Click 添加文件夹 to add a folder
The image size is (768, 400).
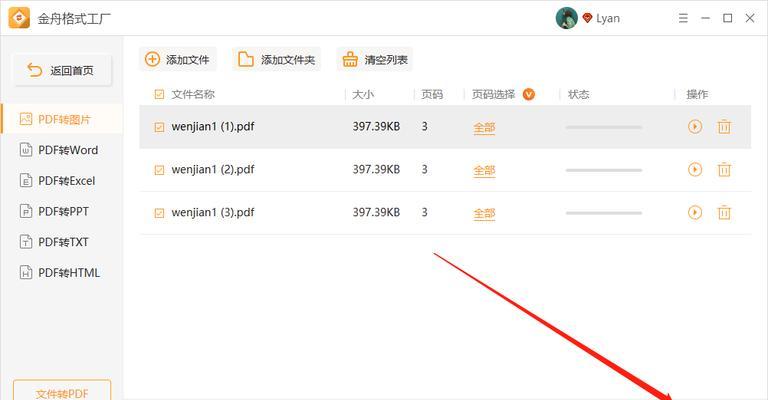276,60
